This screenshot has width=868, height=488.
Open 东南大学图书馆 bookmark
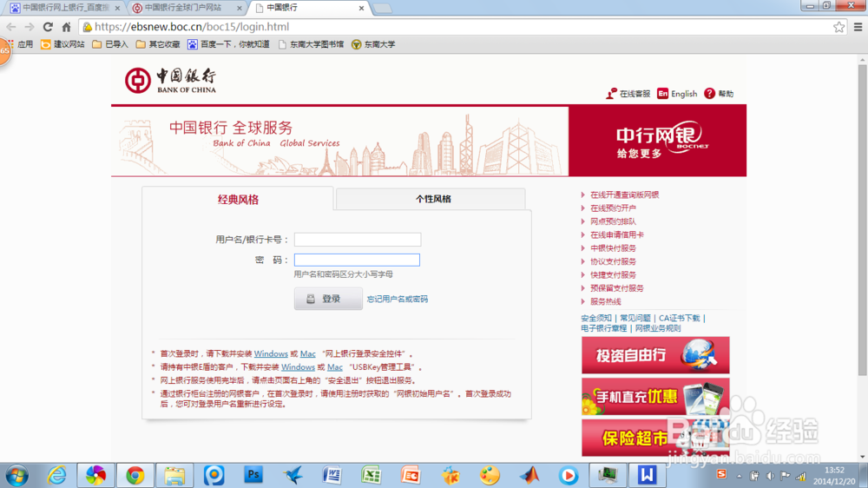[x=311, y=44]
